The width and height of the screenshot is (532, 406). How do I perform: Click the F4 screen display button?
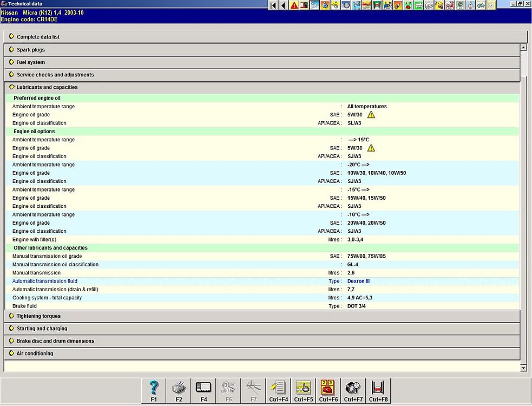[x=203, y=391]
